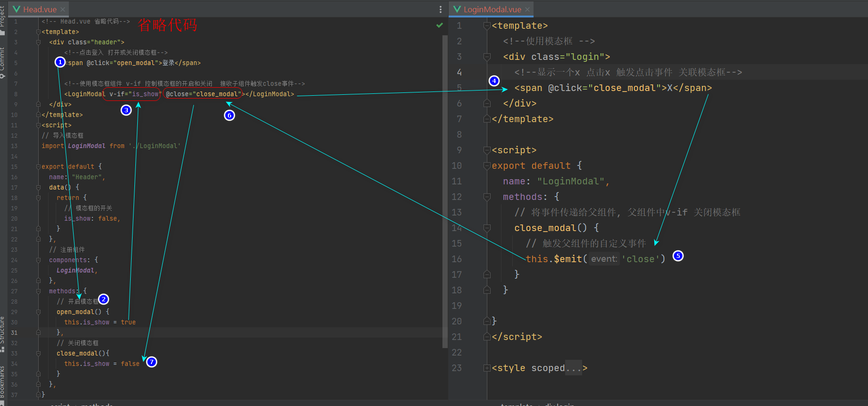Screen dimensions: 868x406
Task: Collapse the div class="login" block
Action: [x=487, y=57]
